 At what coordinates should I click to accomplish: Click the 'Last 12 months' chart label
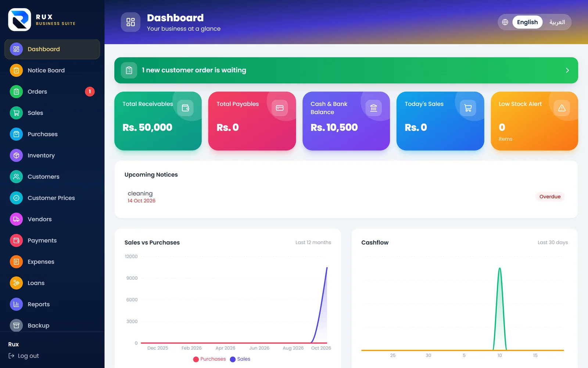pos(313,243)
